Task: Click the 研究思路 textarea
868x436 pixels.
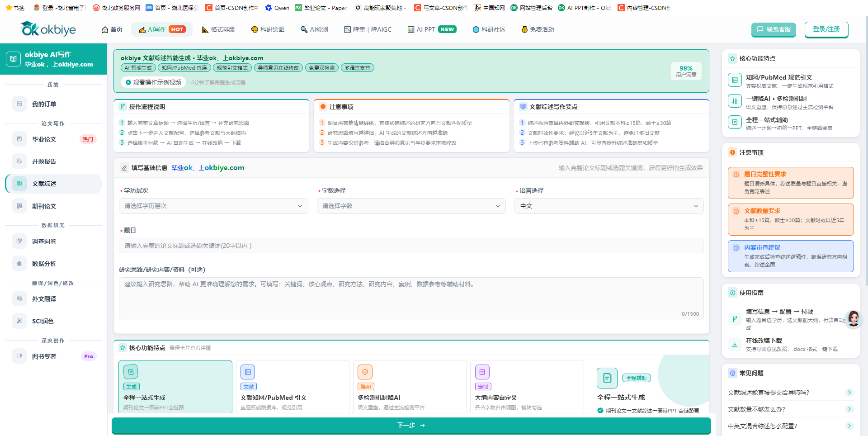Action: (411, 298)
